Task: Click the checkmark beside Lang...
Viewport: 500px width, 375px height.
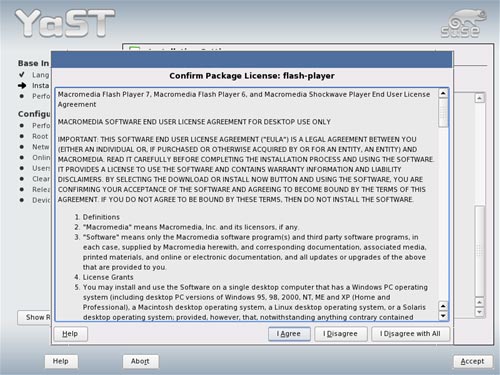Action: pyautogui.click(x=22, y=74)
